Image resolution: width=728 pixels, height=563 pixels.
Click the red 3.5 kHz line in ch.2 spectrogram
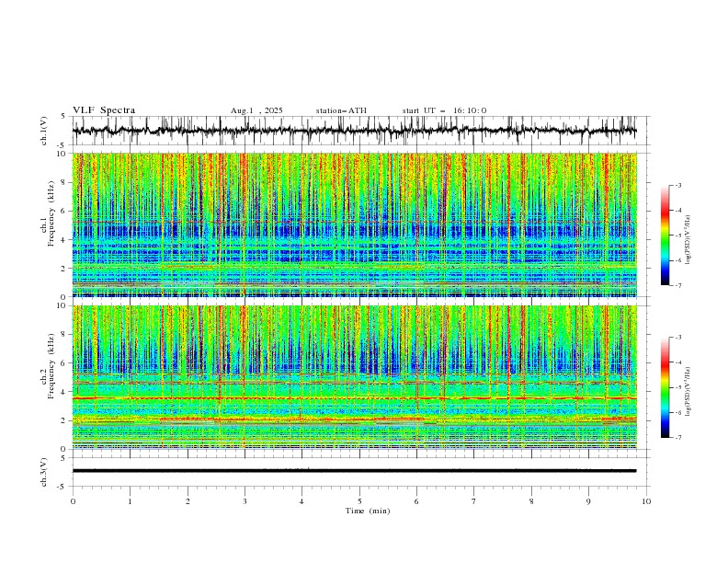(354, 398)
